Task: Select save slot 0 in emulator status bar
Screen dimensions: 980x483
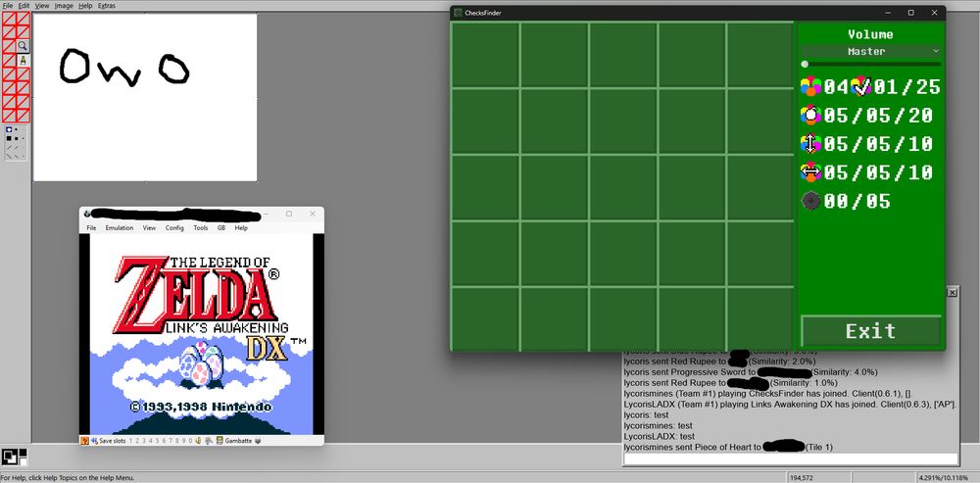Action: 191,441
